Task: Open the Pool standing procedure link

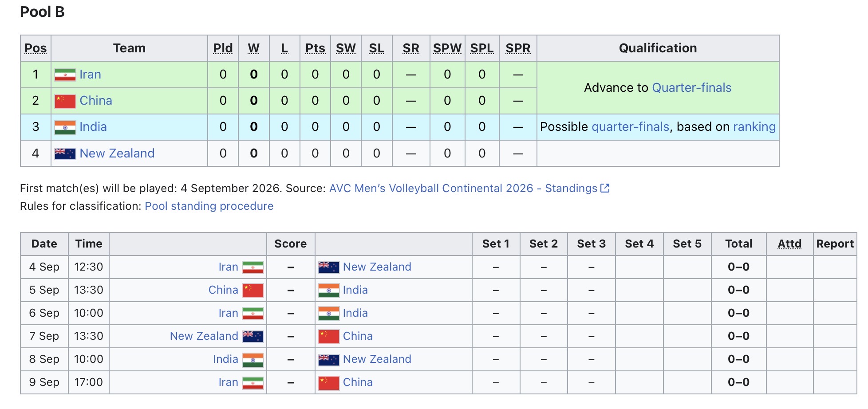Action: coord(209,206)
